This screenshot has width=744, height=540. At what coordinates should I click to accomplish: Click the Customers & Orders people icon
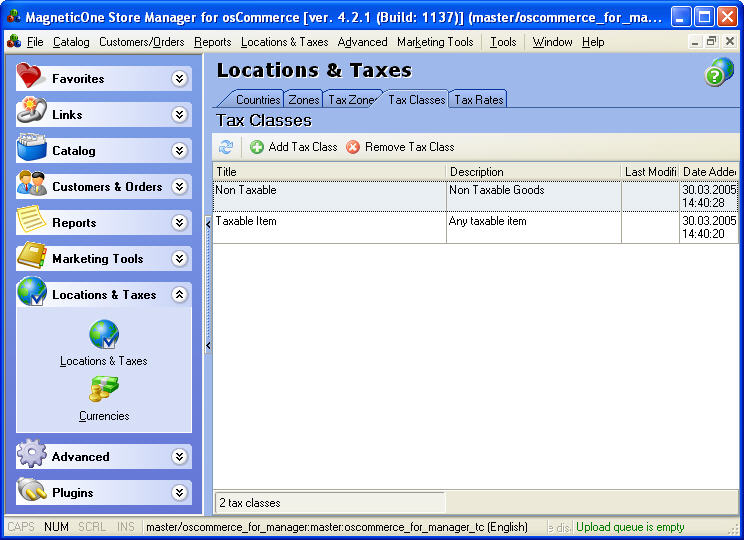pos(31,183)
